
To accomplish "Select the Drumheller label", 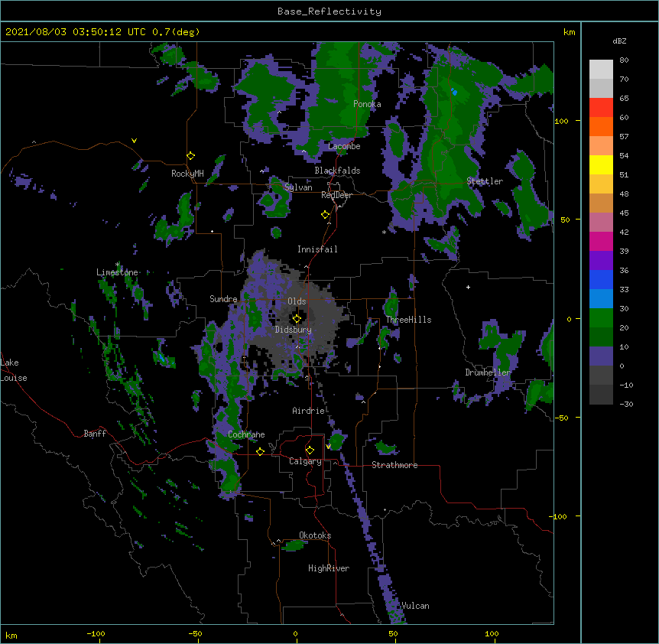I will [x=488, y=372].
